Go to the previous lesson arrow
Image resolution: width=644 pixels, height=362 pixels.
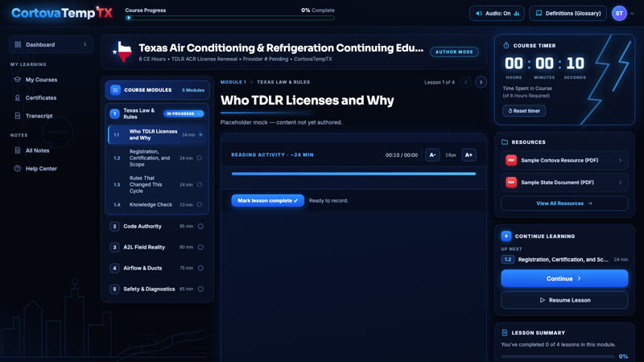coord(466,82)
